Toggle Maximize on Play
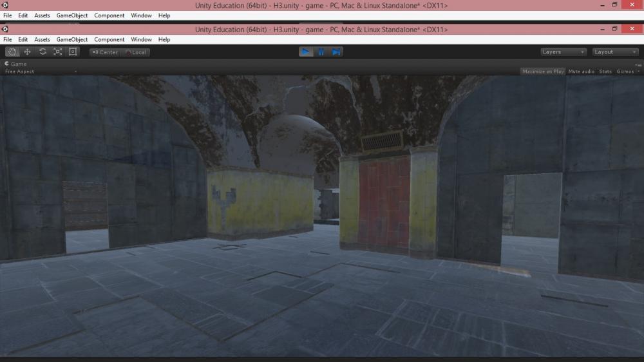The height and width of the screenshot is (362, 644). point(543,71)
